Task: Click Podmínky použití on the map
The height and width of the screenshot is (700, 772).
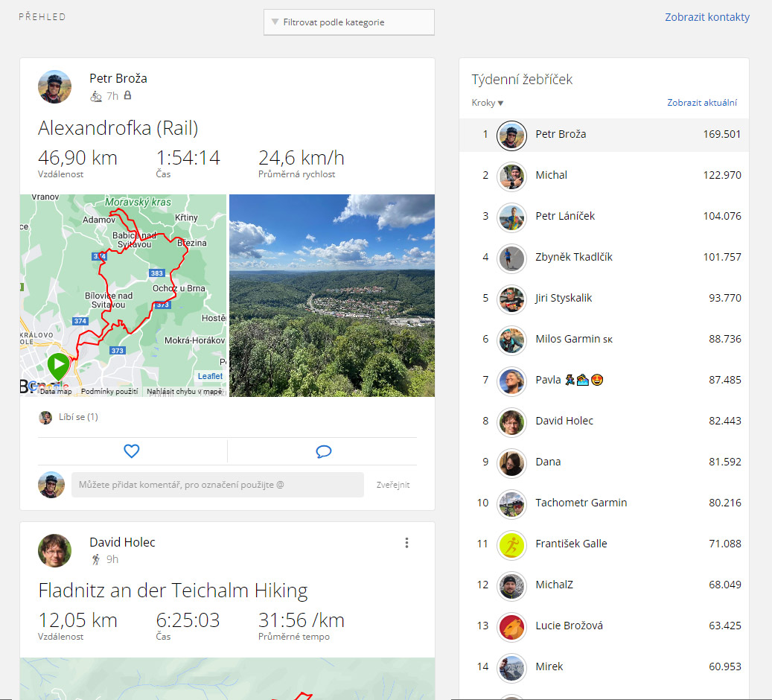Action: (109, 391)
